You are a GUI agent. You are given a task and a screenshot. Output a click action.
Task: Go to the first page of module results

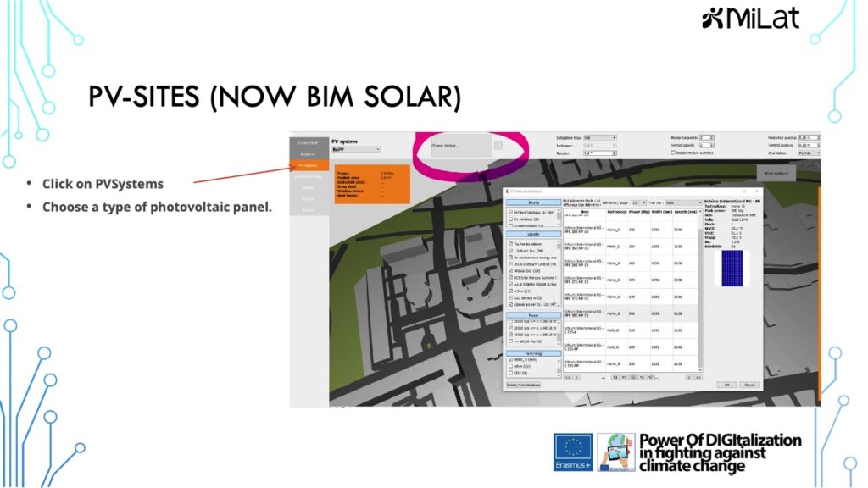click(x=568, y=376)
